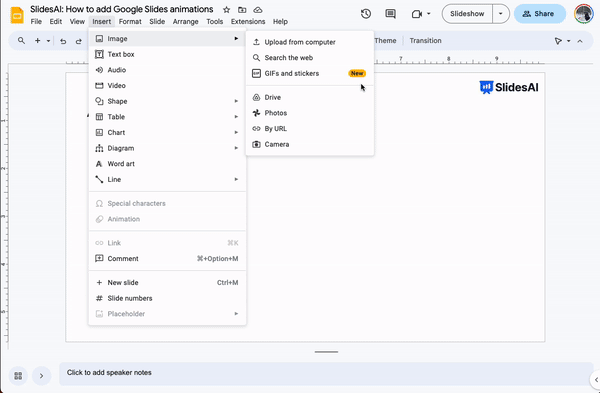Open the move to folder icon

click(x=242, y=10)
